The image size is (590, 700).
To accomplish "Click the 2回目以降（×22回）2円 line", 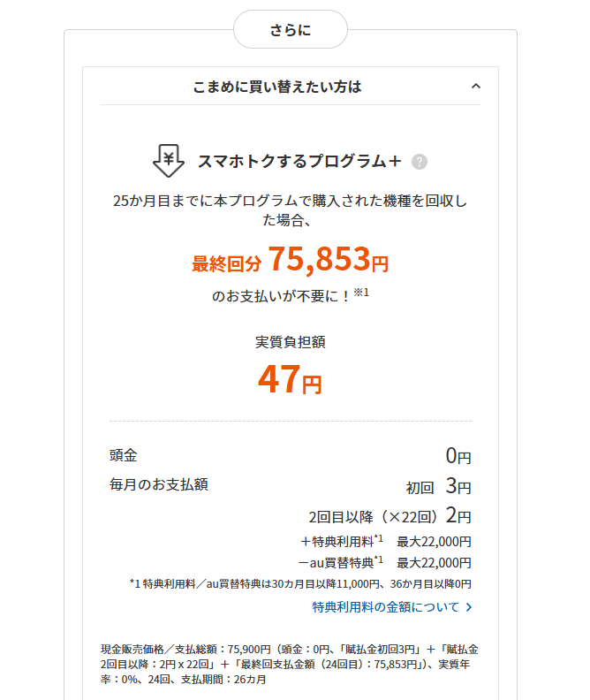I will coord(389,516).
